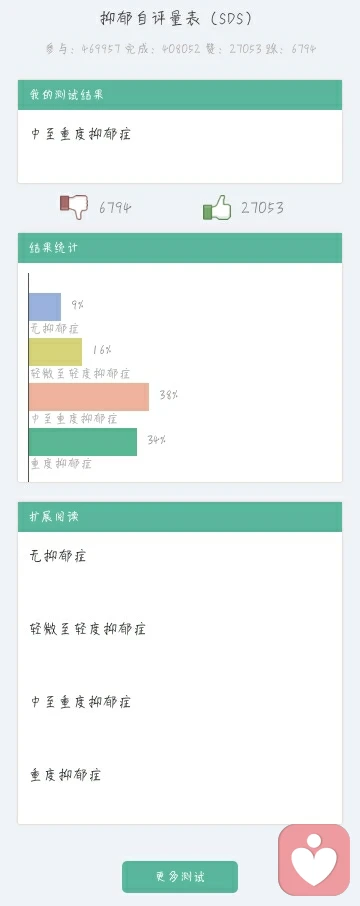Open 轻微至轻度抑郁症 reading entry
Image resolution: width=360 pixels, height=906 pixels.
pos(88,629)
